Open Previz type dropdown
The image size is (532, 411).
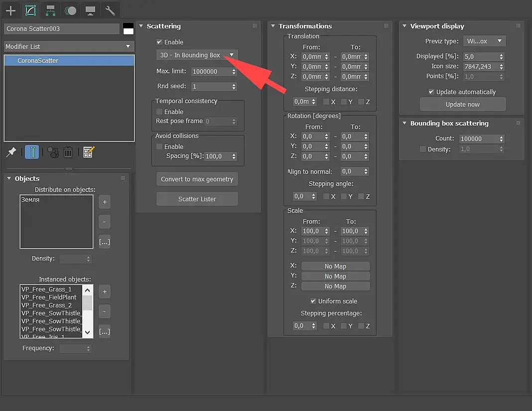[485, 41]
